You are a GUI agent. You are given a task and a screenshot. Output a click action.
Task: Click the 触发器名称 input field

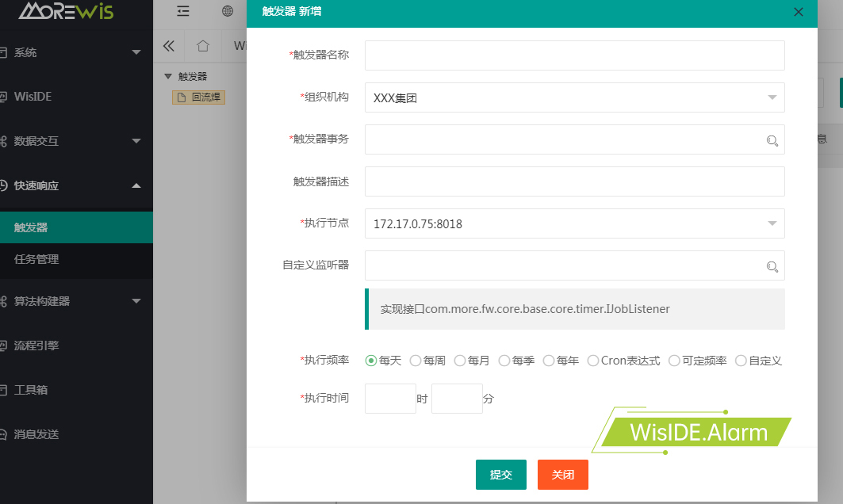[574, 55]
